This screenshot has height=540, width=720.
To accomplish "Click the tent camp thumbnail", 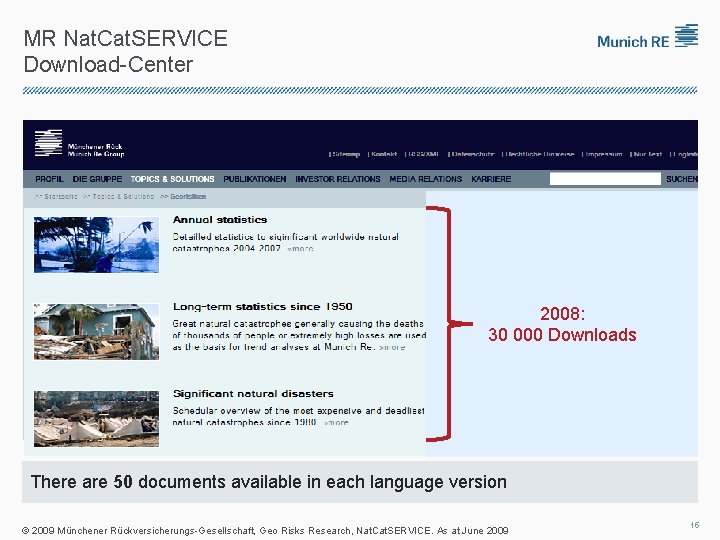I will (x=96, y=419).
